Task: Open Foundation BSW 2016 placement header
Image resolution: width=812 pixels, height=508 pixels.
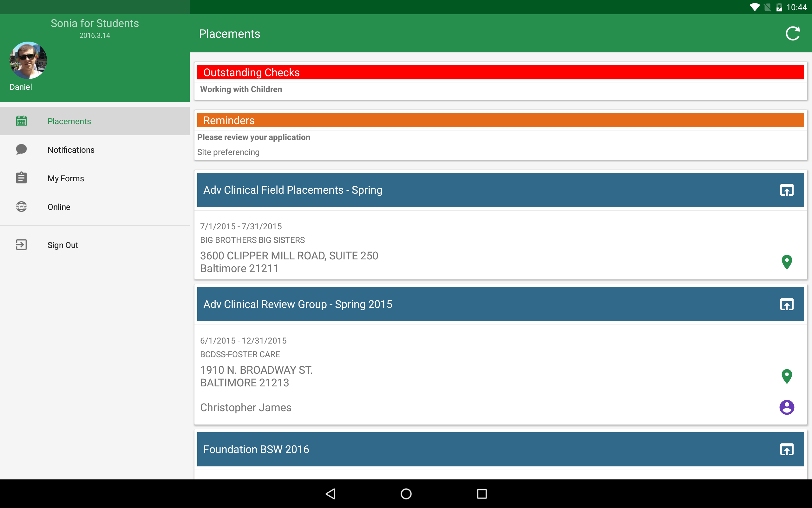Action: click(x=500, y=449)
